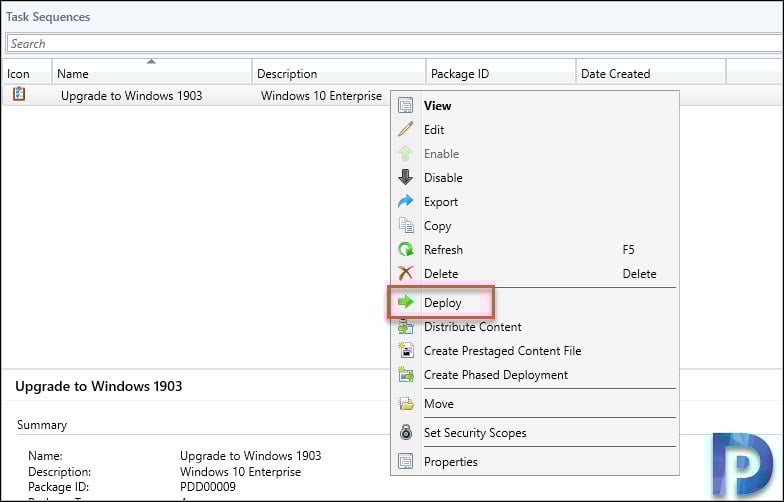
Task: Click the PDD00009 Package ID value
Action: 208,486
